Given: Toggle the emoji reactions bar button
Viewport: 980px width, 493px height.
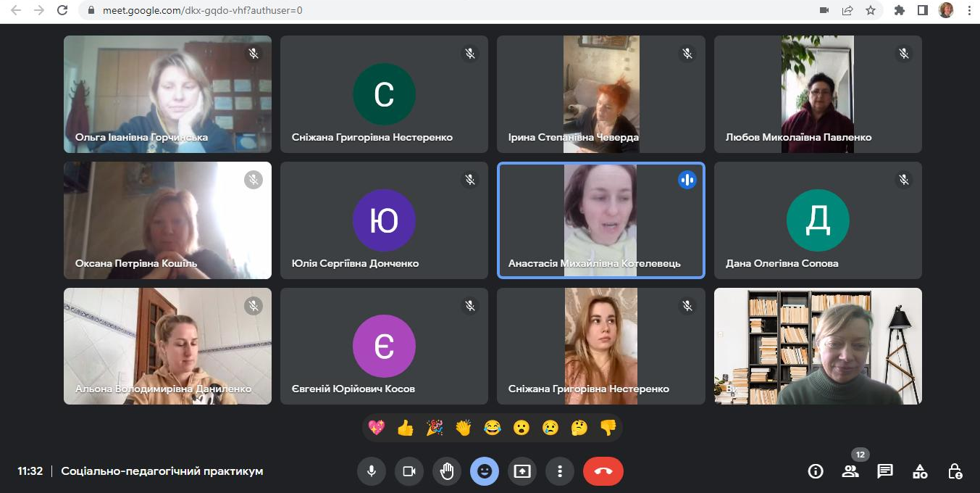Looking at the screenshot, I should 485,471.
